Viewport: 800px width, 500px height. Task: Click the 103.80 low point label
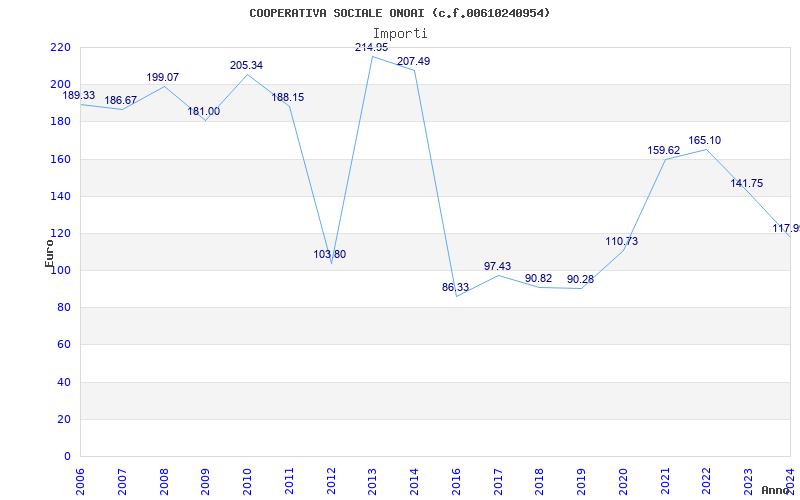[x=330, y=255]
